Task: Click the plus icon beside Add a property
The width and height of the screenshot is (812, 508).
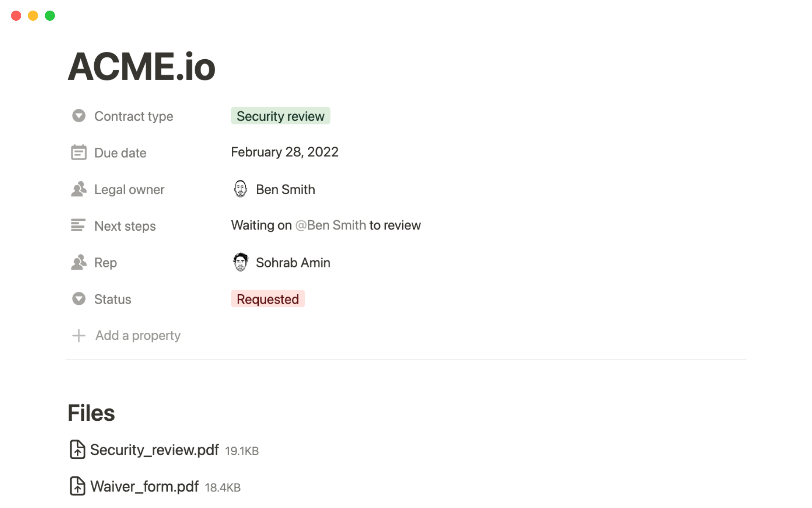Action: pyautogui.click(x=79, y=336)
